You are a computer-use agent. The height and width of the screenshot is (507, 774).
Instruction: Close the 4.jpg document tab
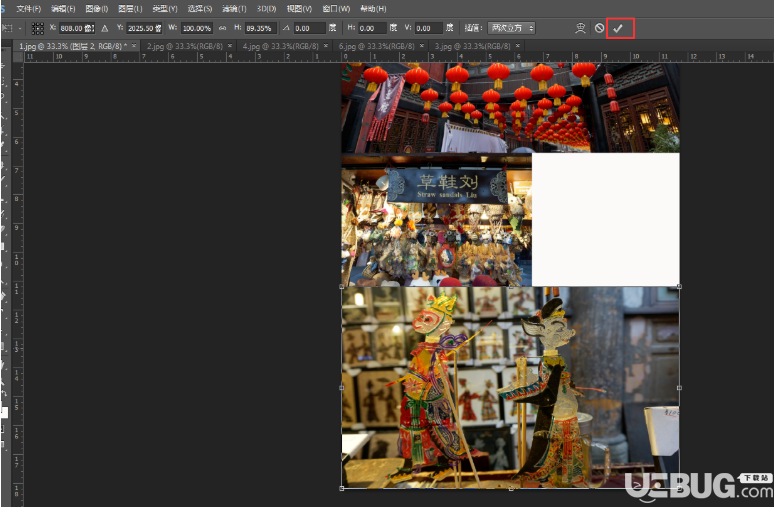(x=325, y=45)
